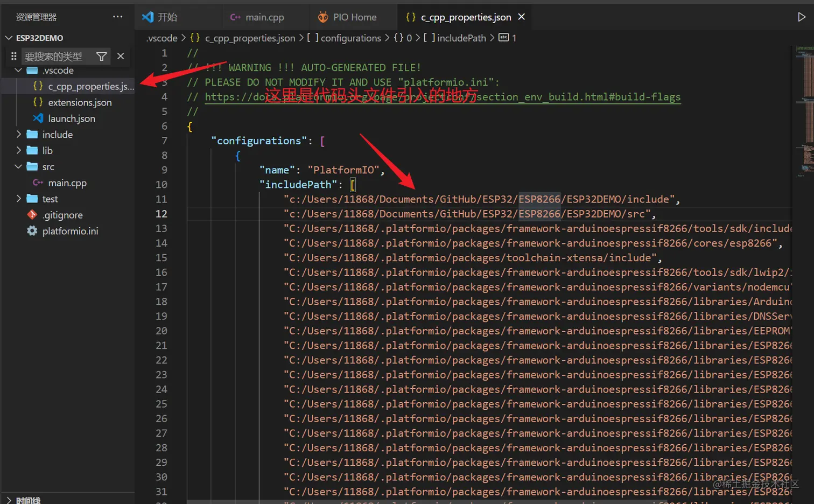Image resolution: width=814 pixels, height=504 pixels.
Task: Click the JSON braces icon on active tab
Action: pyautogui.click(x=411, y=17)
